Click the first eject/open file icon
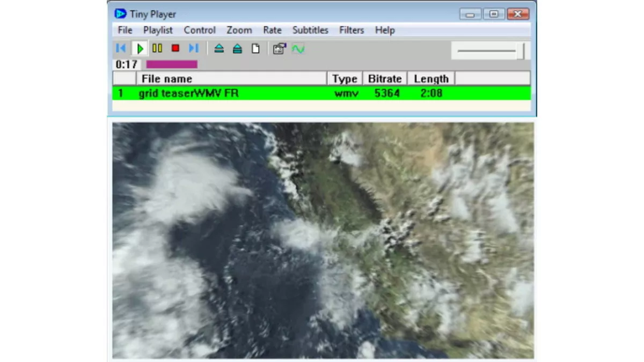The width and height of the screenshot is (644, 362). click(x=219, y=49)
